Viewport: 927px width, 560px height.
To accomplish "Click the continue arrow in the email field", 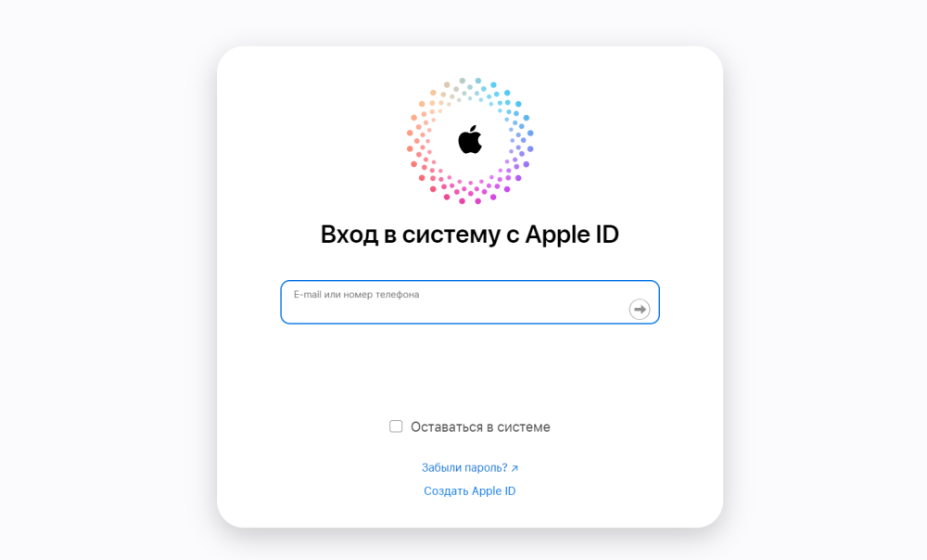I will [639, 310].
